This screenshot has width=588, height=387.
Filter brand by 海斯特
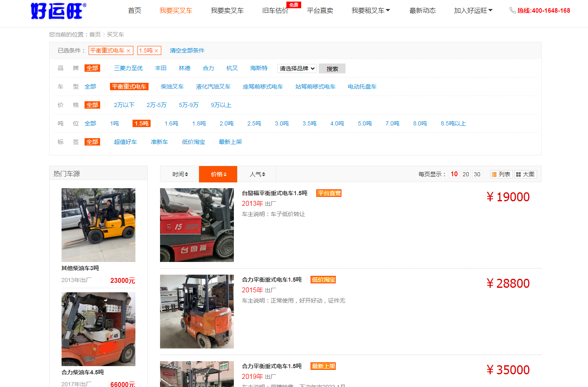pyautogui.click(x=259, y=68)
